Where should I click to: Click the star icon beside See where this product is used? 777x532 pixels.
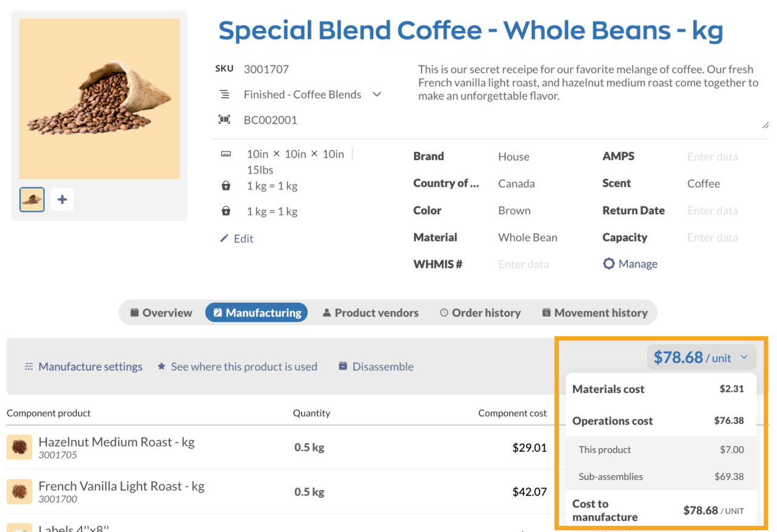[x=161, y=366]
